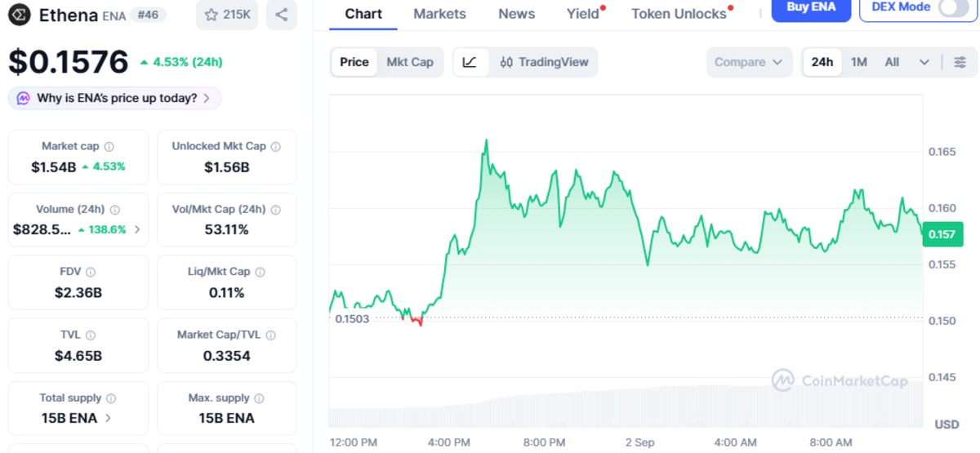The width and height of the screenshot is (980, 453).
Task: Open the News tab
Action: coord(516,14)
